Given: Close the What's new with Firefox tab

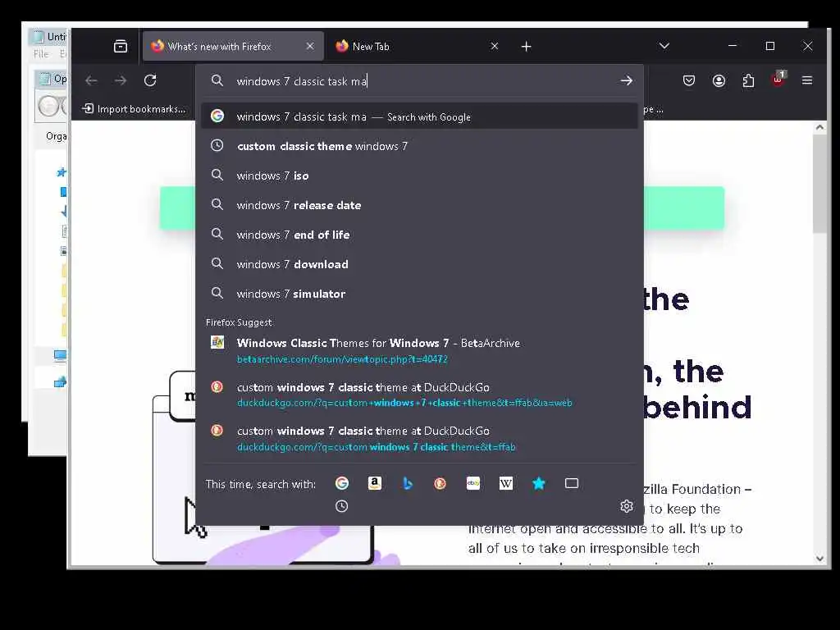Looking at the screenshot, I should tap(309, 47).
